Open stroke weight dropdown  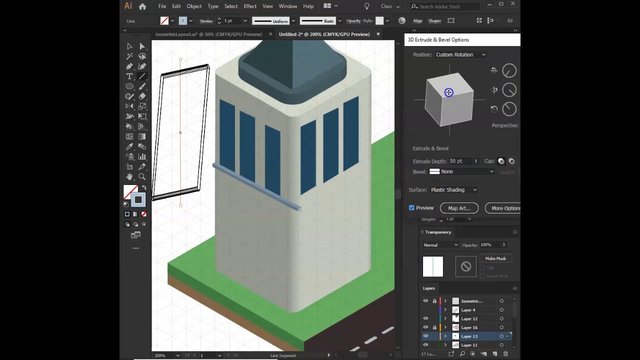coord(245,21)
